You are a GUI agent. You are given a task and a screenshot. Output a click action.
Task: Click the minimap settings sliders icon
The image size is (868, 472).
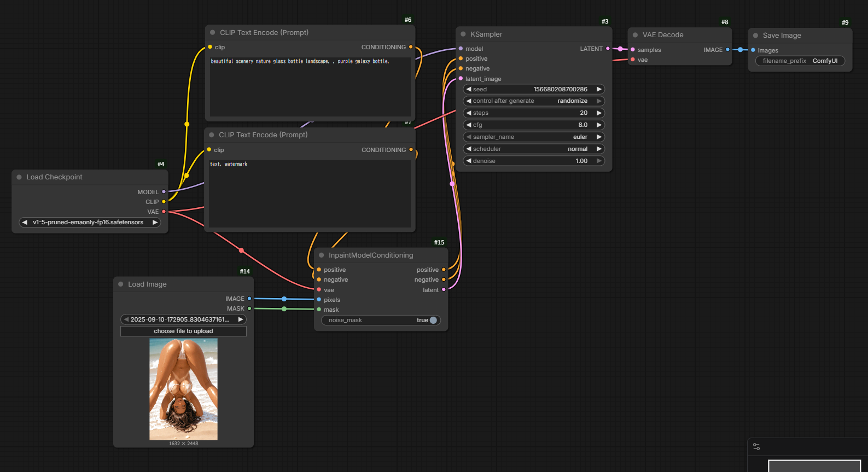[756, 446]
